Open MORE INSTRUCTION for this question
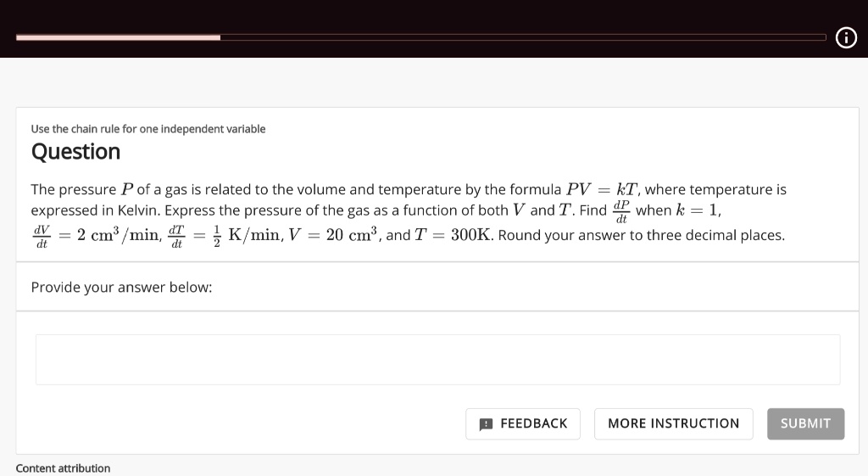Image resolution: width=868 pixels, height=476 pixels. (673, 424)
